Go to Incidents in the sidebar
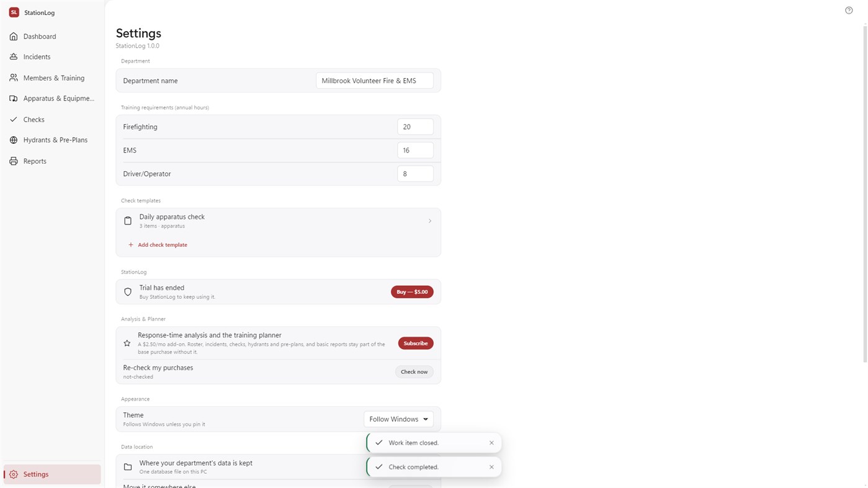This screenshot has width=868, height=488. tap(52, 57)
